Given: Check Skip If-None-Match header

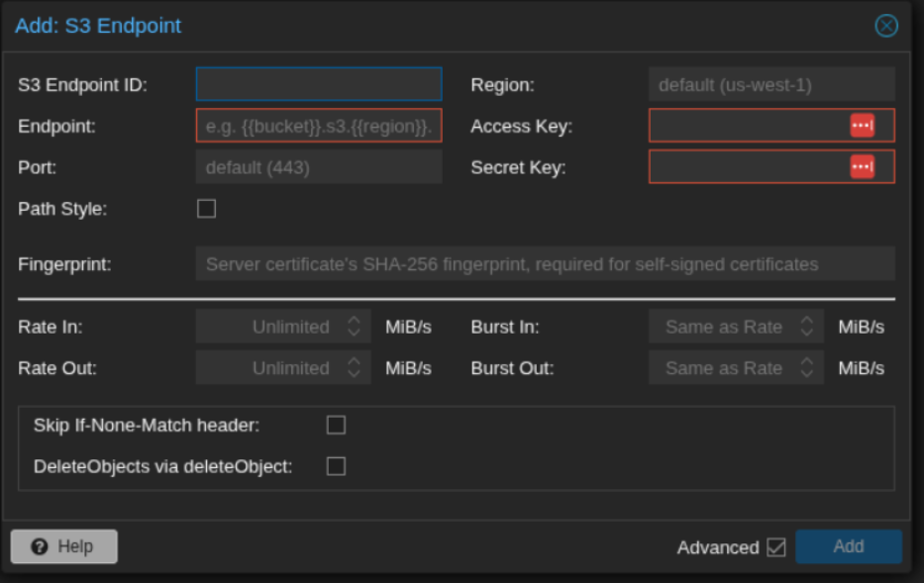Looking at the screenshot, I should [x=336, y=425].
